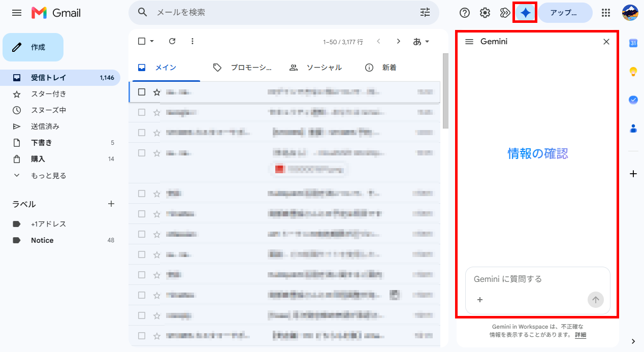Click the Gemini に質問する input field

click(537, 279)
